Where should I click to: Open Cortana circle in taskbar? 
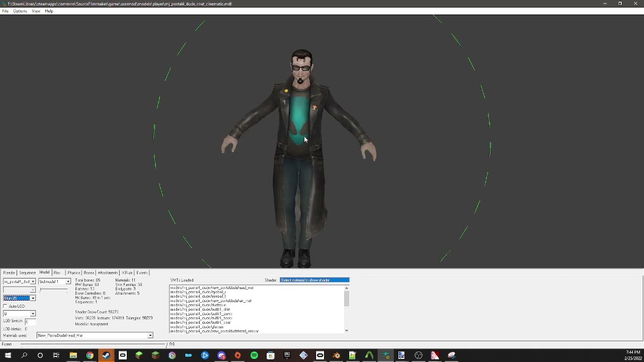coord(40,355)
